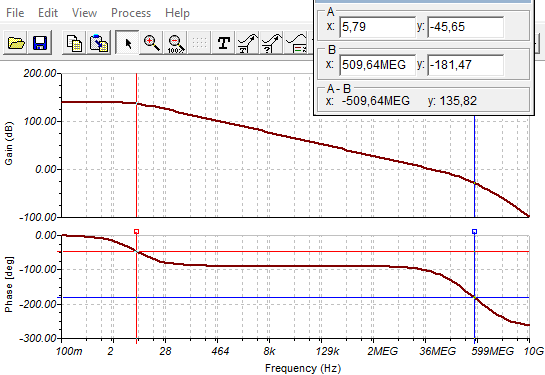Viewport: 545px width, 375px height.
Task: Select the text T tool
Action: pyautogui.click(x=223, y=43)
